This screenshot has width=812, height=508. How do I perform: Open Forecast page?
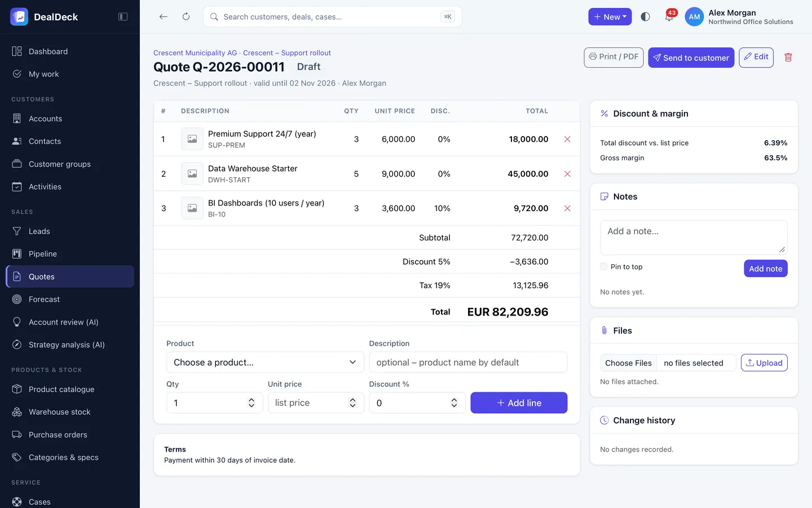pos(70,299)
